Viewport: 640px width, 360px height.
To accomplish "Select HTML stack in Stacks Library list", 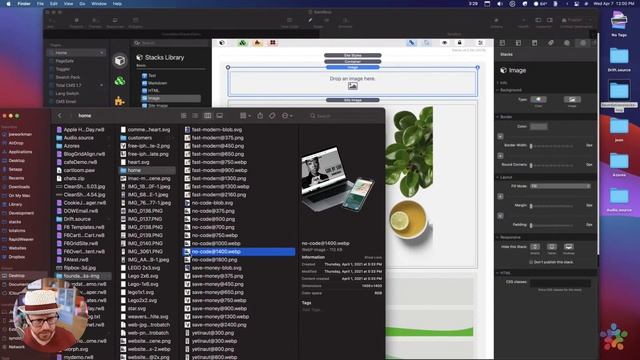I will [x=153, y=91].
